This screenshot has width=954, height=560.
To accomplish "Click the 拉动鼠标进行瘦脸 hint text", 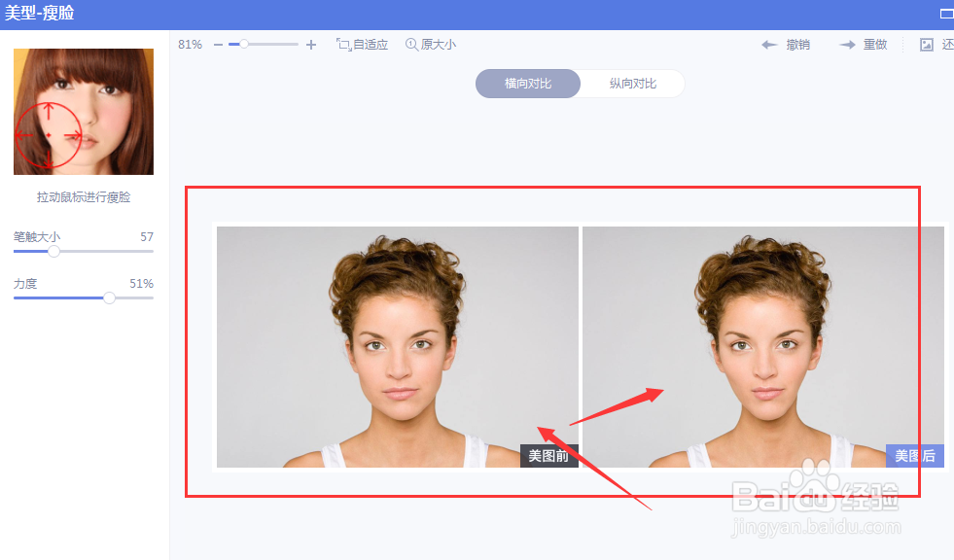I will (84, 197).
